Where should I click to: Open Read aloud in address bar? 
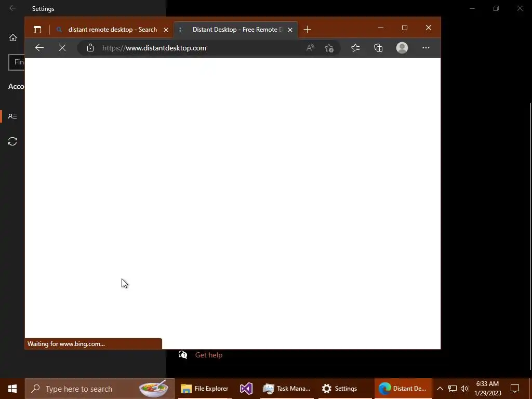click(310, 48)
